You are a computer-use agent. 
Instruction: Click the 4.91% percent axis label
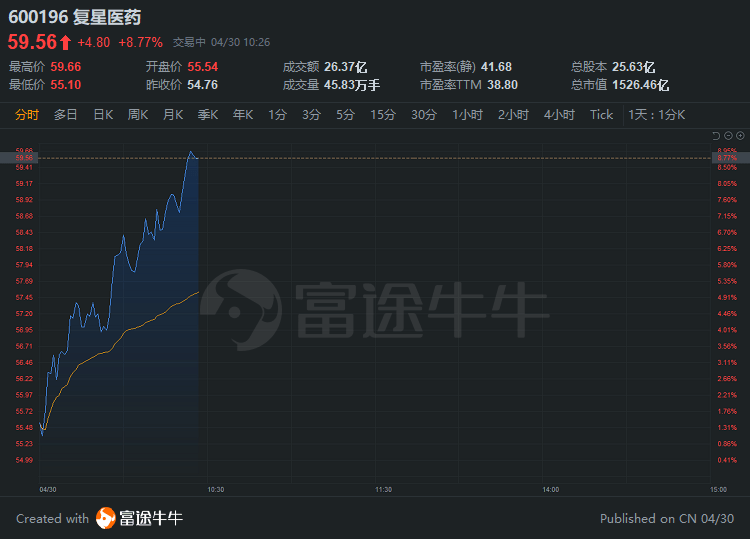click(x=727, y=297)
